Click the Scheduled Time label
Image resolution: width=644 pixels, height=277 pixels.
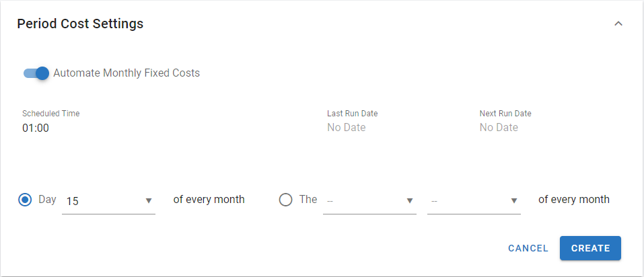[x=50, y=114]
